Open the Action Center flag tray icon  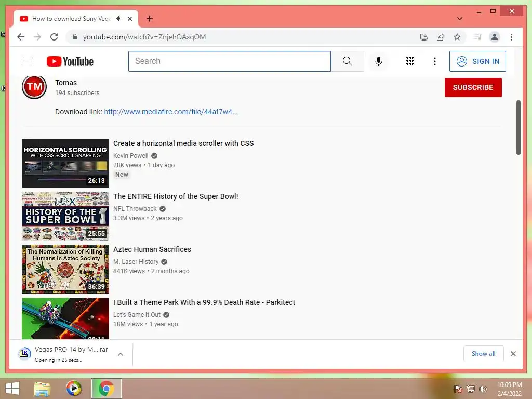pos(458,389)
